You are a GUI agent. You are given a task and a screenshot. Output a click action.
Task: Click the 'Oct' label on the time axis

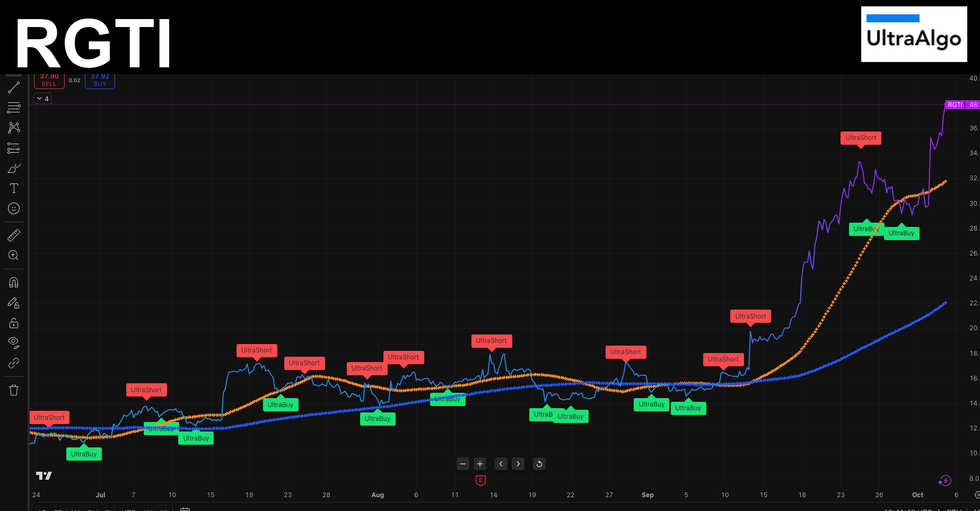click(917, 495)
